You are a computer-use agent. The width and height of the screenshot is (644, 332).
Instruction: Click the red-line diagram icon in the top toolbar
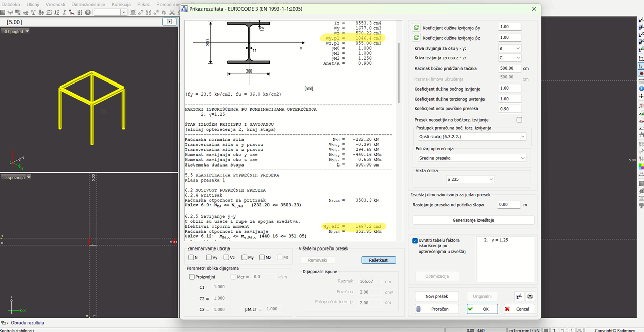pos(72,12)
